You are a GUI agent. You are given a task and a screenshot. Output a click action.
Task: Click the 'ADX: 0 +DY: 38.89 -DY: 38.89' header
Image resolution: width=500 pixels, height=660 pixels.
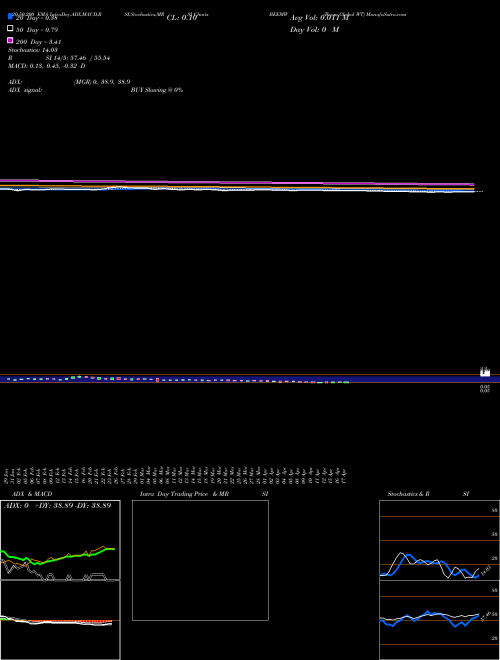58,505
